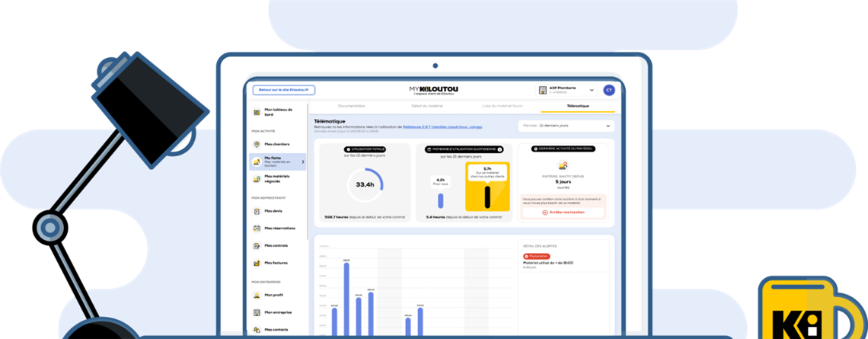This screenshot has width=868, height=339.
Task: Click the Matériel utilisé de + de 8h00 alert
Action: [548, 263]
